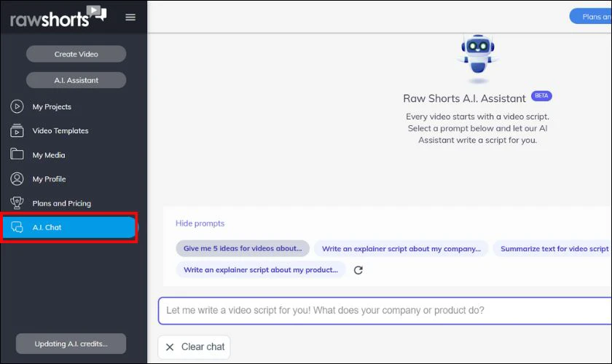Open the hamburger menu icon
612x364 pixels.
[x=130, y=17]
